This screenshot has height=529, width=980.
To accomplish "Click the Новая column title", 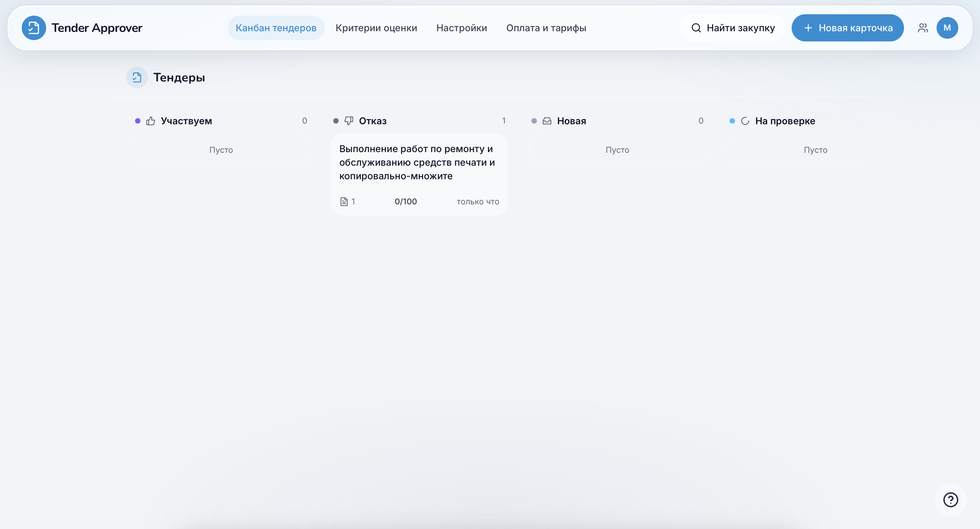I will (x=571, y=121).
